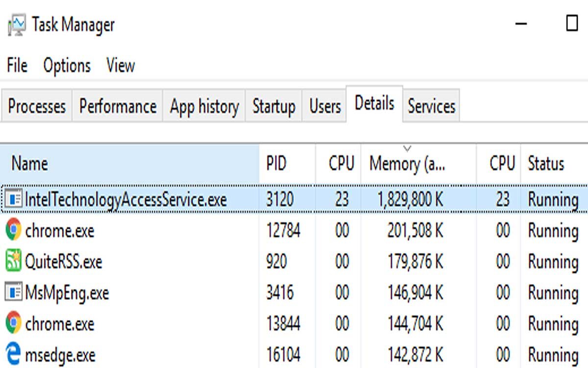588x368 pixels.
Task: Go to the Startup tab
Action: pyautogui.click(x=274, y=106)
